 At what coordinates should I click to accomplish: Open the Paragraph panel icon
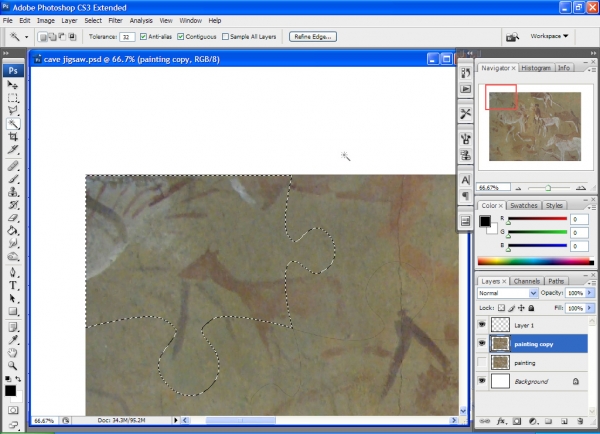click(x=465, y=196)
